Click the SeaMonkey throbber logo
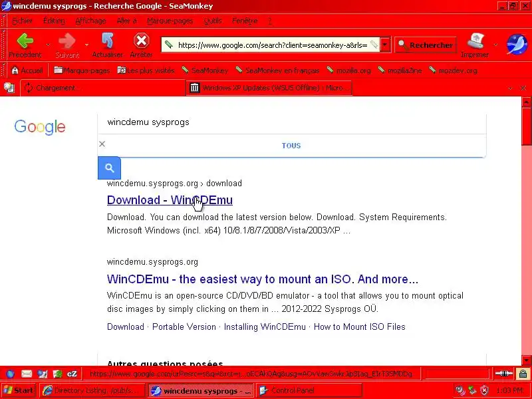532x399 pixels. [517, 45]
